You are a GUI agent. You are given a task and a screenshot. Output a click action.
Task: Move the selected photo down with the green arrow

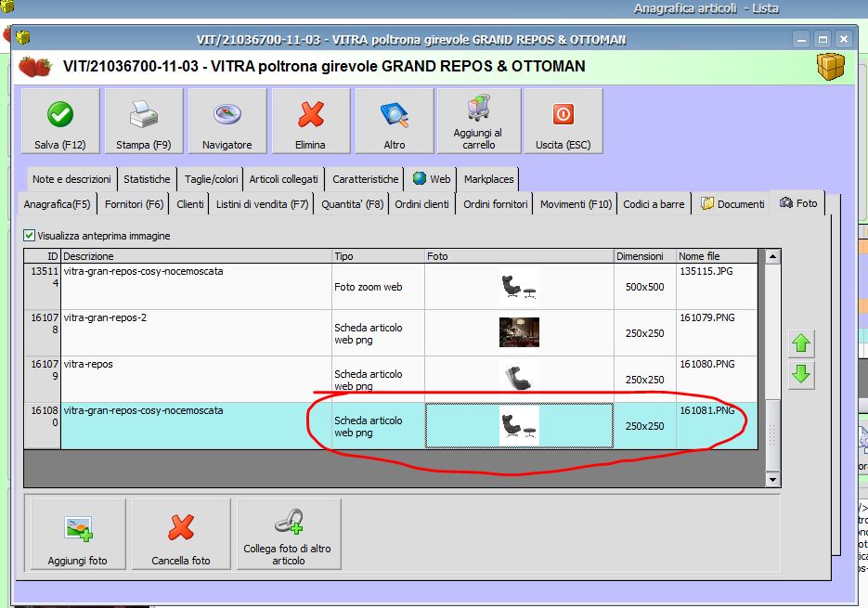tap(801, 375)
